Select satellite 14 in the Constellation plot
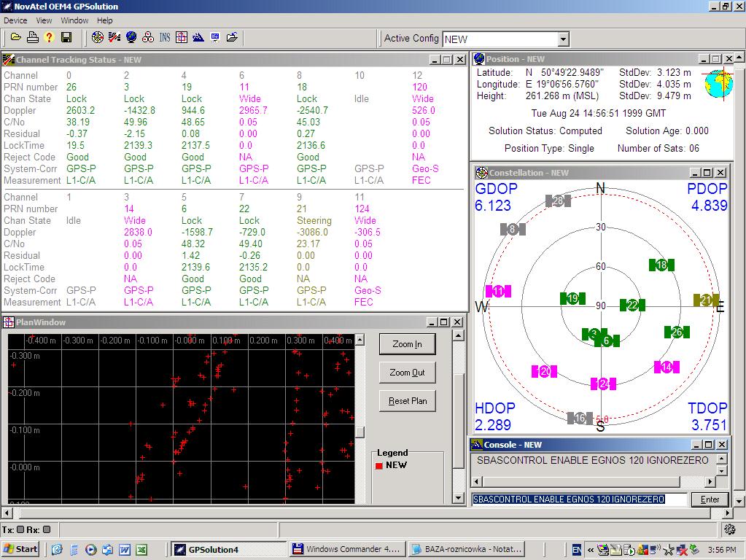 coord(667,367)
